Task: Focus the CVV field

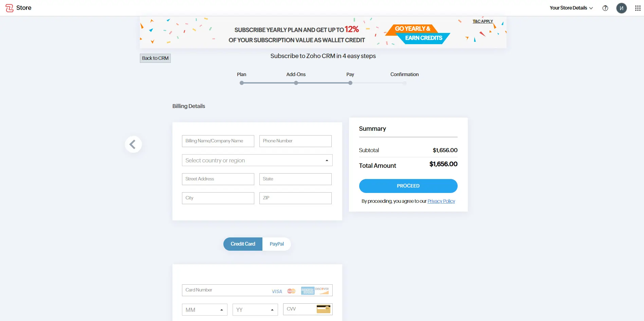Action: pyautogui.click(x=308, y=309)
